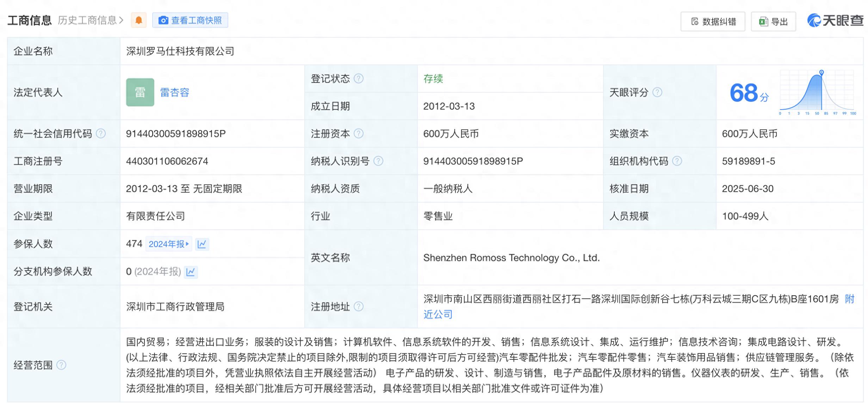Open legal representative 雷杏容 link
Viewport: 868px width, 408px height.
pyautogui.click(x=175, y=92)
